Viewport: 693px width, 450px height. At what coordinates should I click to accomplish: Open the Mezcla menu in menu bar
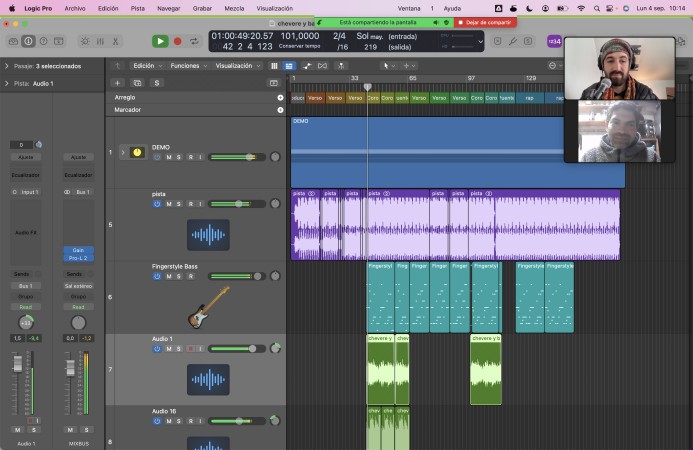[234, 8]
